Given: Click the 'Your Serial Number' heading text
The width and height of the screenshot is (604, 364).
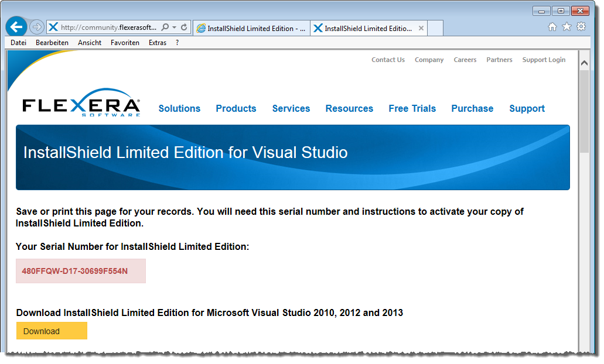Looking at the screenshot, I should [x=132, y=246].
